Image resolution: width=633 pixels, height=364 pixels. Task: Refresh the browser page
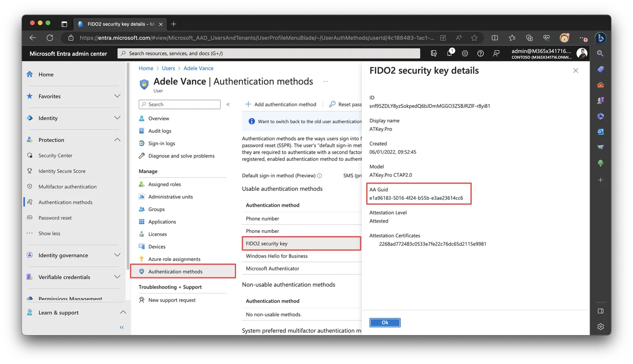[50, 38]
